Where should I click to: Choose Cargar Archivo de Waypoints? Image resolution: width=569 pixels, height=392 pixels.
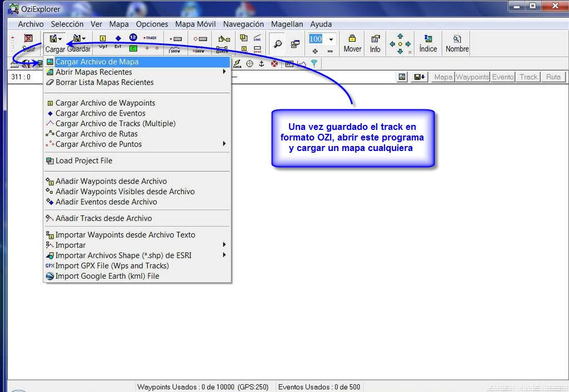point(137,103)
